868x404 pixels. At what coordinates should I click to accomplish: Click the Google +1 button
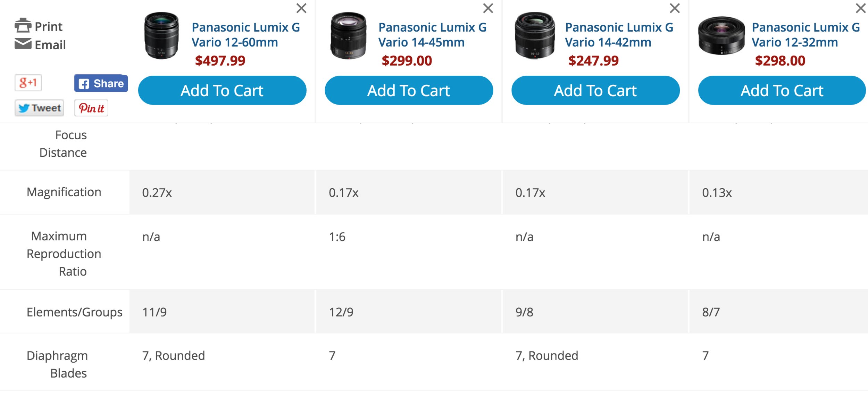pos(28,83)
